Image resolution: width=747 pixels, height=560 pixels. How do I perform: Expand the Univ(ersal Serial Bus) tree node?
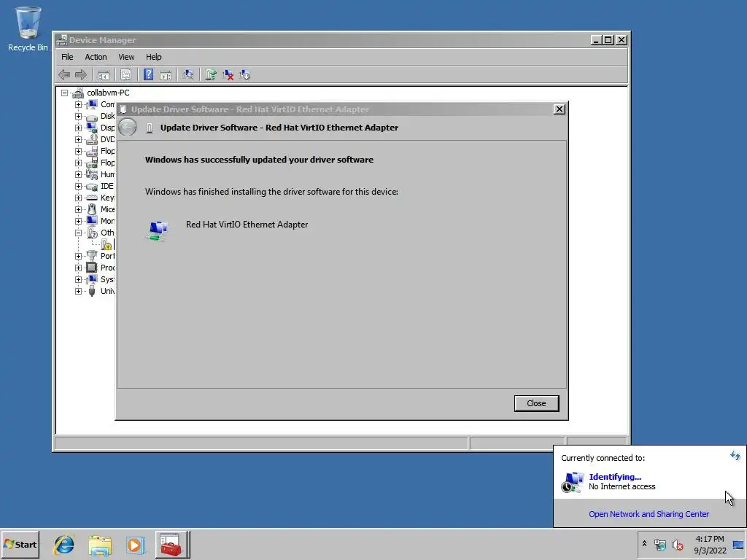click(78, 291)
